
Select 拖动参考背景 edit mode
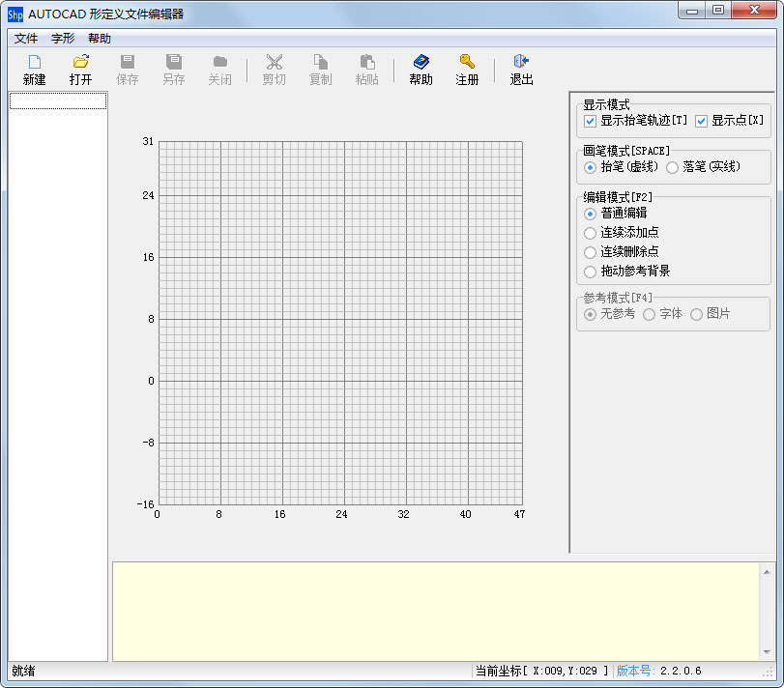tap(590, 272)
